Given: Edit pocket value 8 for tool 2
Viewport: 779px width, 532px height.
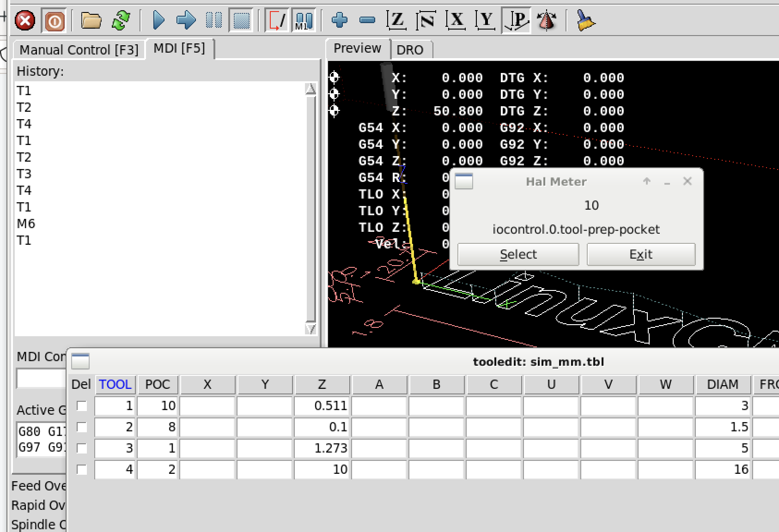Looking at the screenshot, I should [x=158, y=427].
